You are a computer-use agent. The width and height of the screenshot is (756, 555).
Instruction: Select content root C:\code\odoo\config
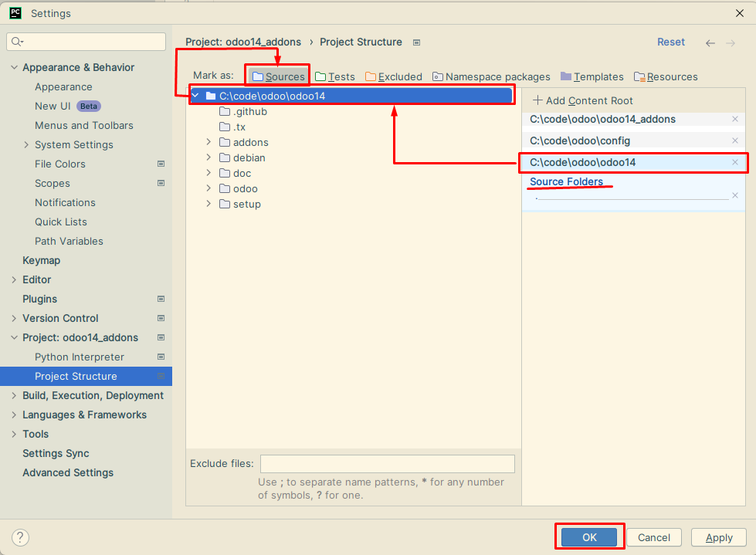580,140
